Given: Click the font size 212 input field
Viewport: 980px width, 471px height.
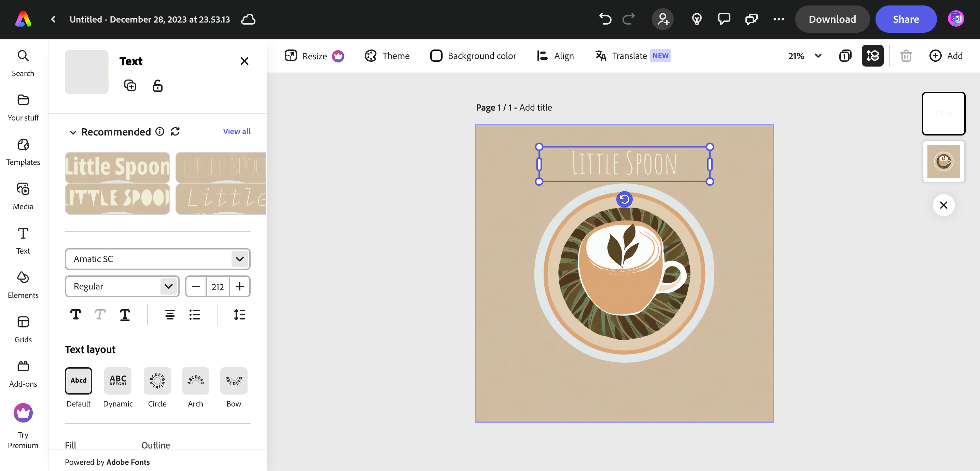Looking at the screenshot, I should [218, 286].
